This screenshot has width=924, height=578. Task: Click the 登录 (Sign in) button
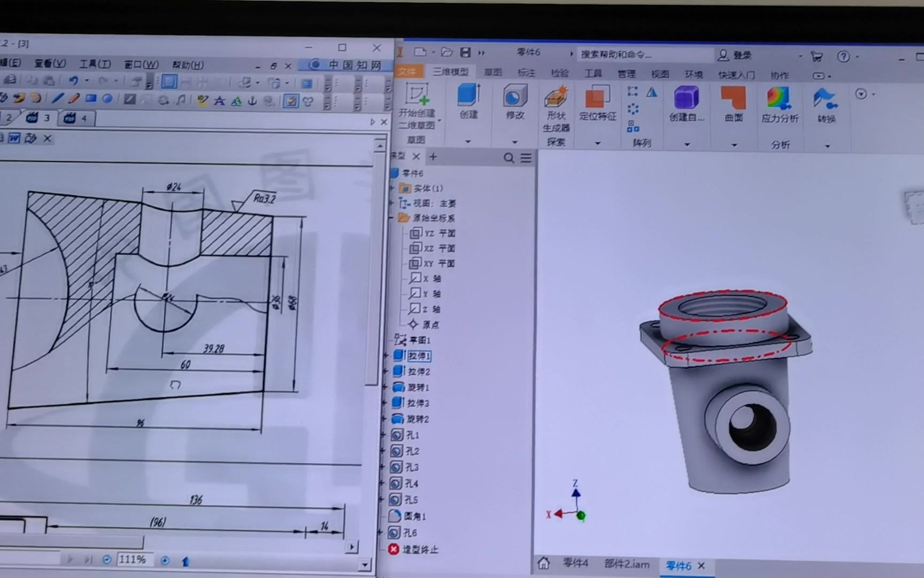tap(735, 55)
